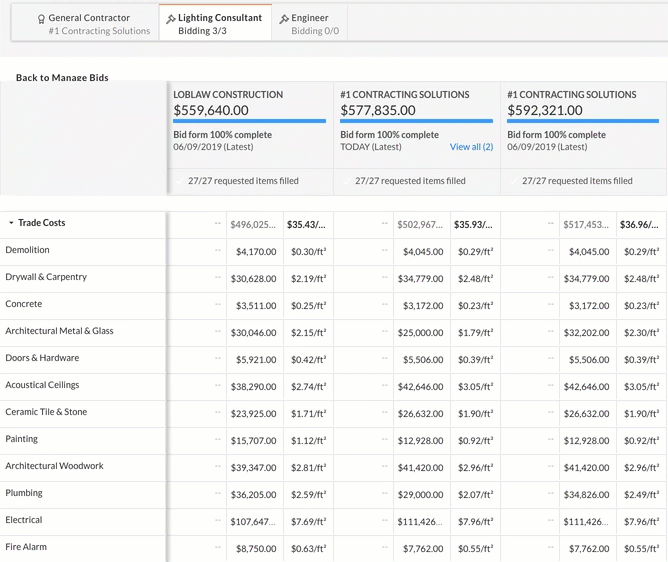The height and width of the screenshot is (562, 668).
Task: Select Architectural Metal & Glass row label
Action: click(x=59, y=331)
